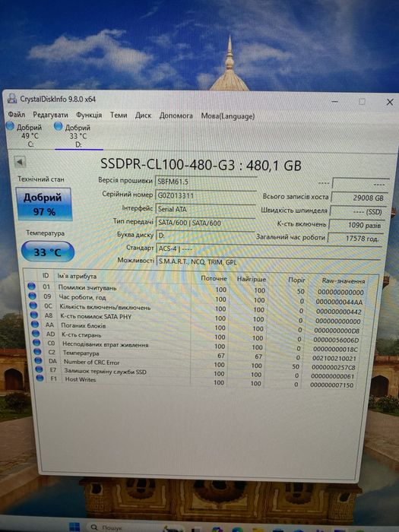Select the Кількість включень/виключень attribute name

coord(105,307)
